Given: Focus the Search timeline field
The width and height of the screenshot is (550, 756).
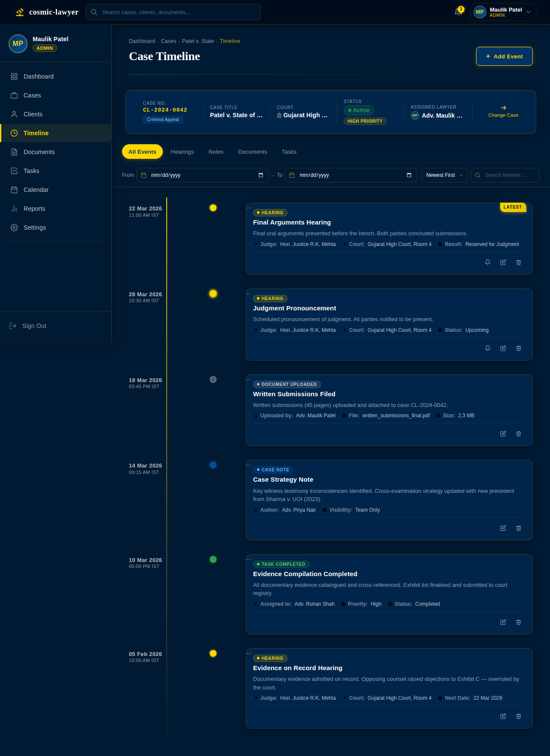Looking at the screenshot, I should [505, 175].
